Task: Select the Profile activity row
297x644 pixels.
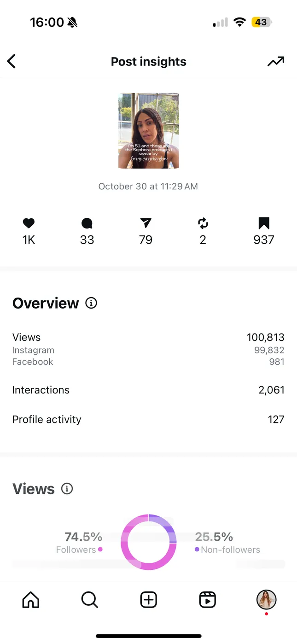Action: [148, 420]
